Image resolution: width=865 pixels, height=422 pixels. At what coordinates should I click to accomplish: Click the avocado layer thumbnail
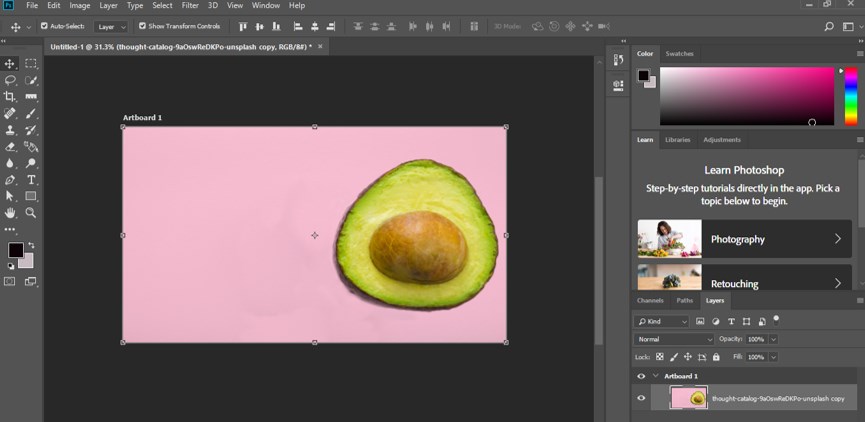pos(689,398)
